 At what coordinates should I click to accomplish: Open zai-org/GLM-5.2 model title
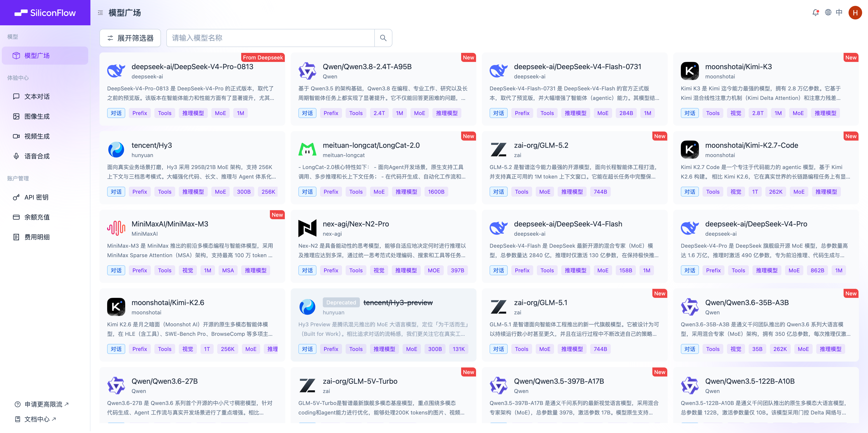541,145
